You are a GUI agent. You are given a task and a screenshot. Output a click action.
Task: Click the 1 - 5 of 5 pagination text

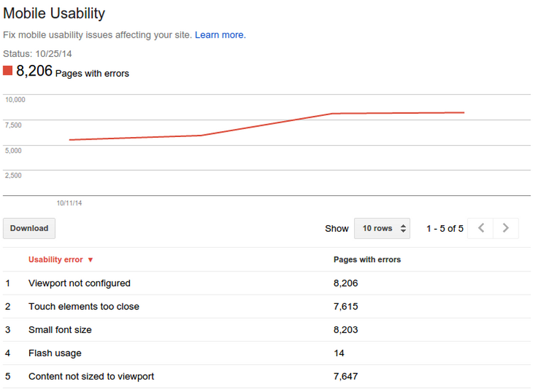(x=446, y=228)
